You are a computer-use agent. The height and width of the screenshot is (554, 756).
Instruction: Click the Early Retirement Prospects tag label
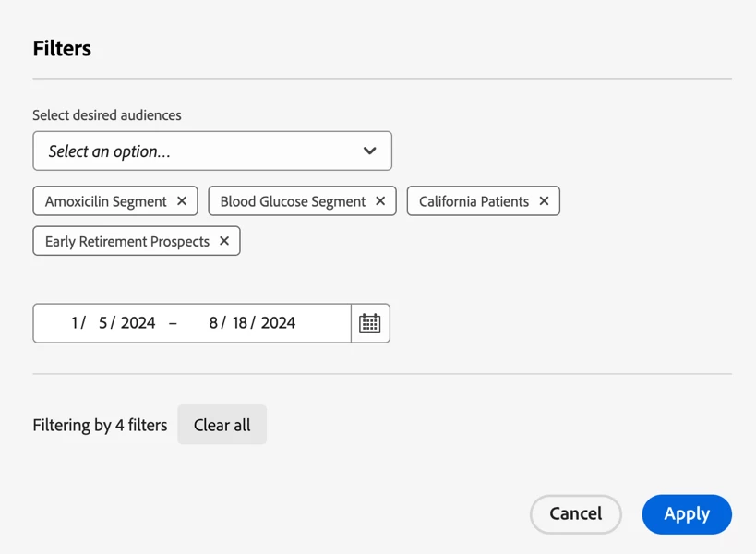coord(127,242)
